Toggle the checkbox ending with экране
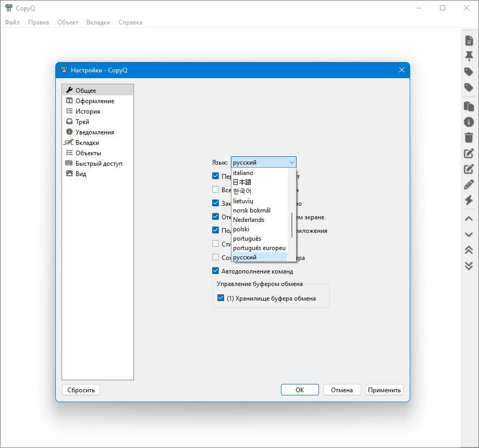The image size is (479, 448). (x=215, y=217)
